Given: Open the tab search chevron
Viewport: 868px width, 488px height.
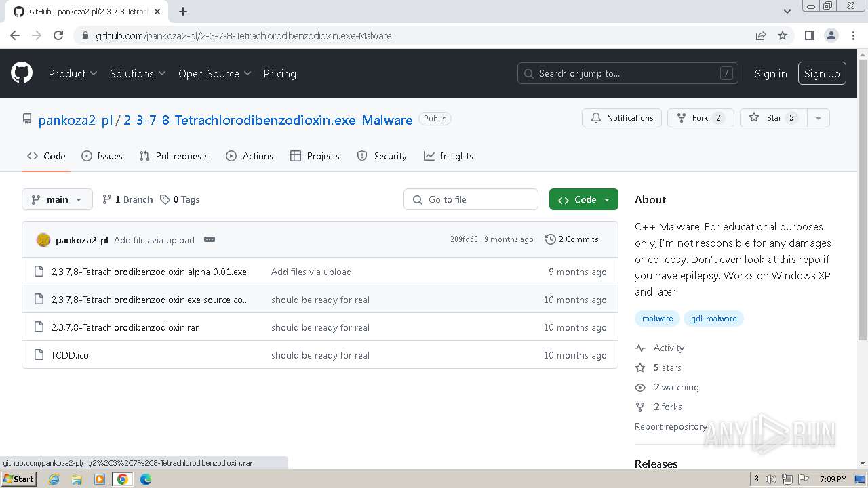Looking at the screenshot, I should [787, 12].
